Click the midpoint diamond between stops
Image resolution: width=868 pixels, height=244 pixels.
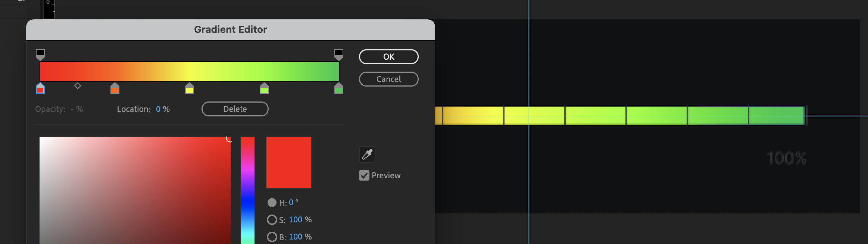[78, 85]
